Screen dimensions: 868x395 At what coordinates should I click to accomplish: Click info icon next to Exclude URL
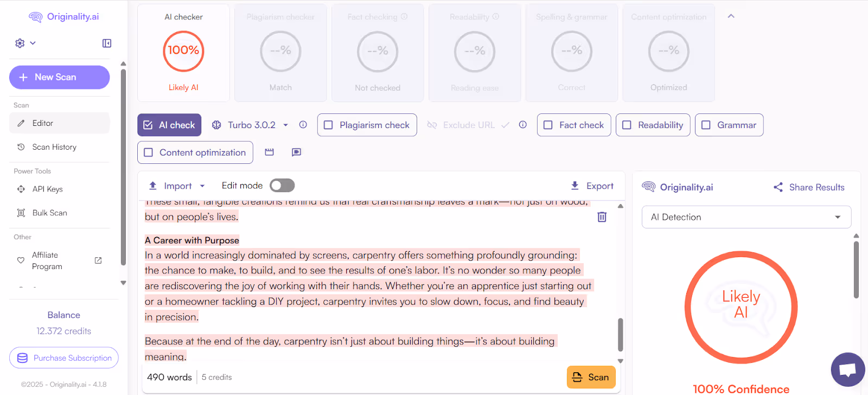tap(523, 125)
